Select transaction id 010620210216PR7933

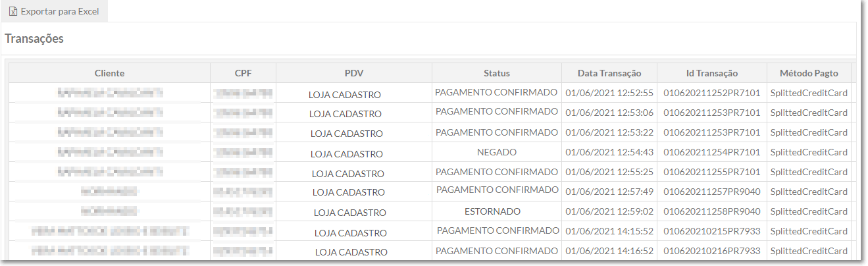[712, 251]
